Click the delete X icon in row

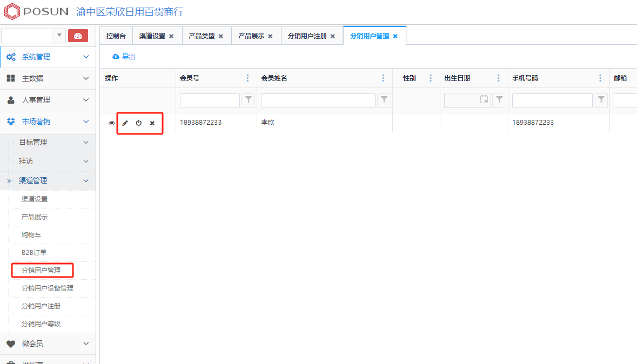pyautogui.click(x=152, y=123)
